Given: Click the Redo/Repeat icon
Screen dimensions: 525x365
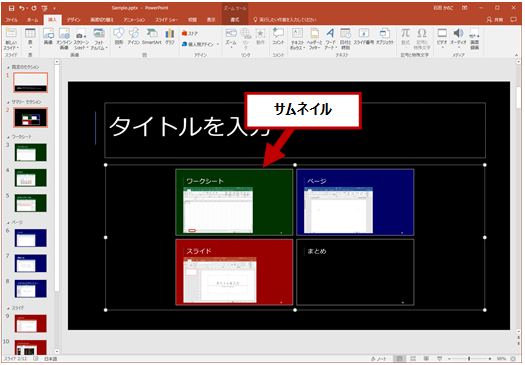Looking at the screenshot, I should 34,8.
